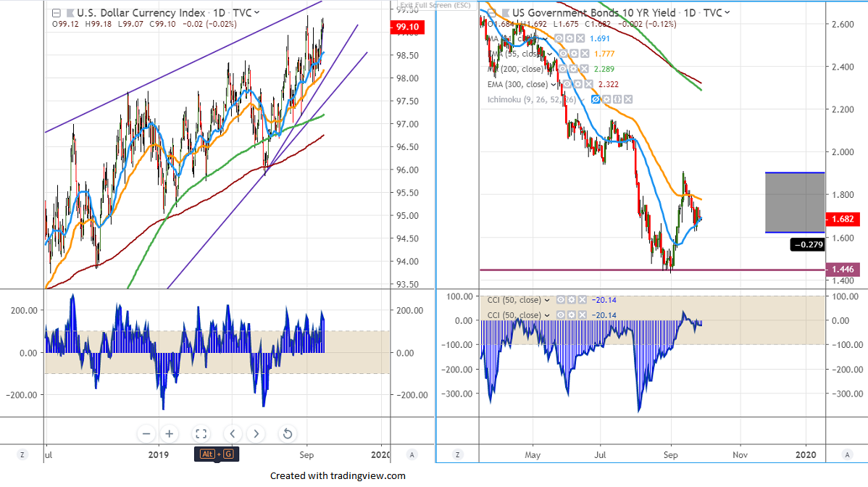Click the A auto-scale button under the Bonds Yield chart
The width and height of the screenshot is (868, 487).
(847, 455)
